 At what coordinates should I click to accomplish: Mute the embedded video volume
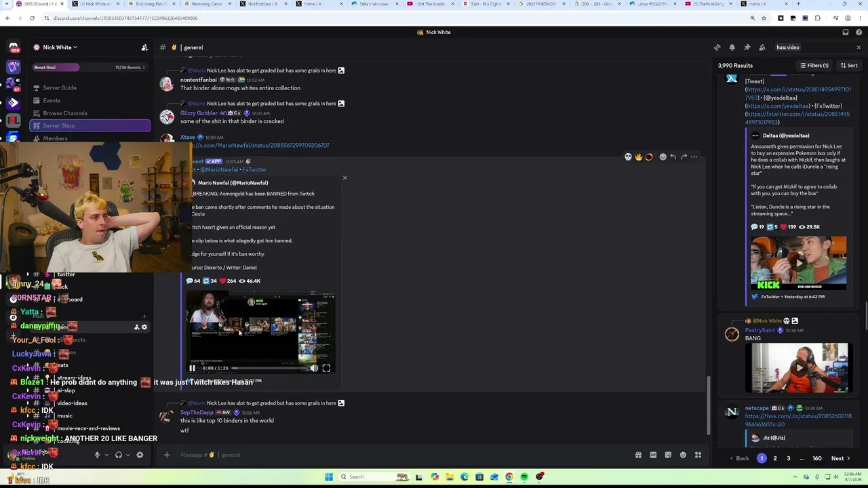314,368
